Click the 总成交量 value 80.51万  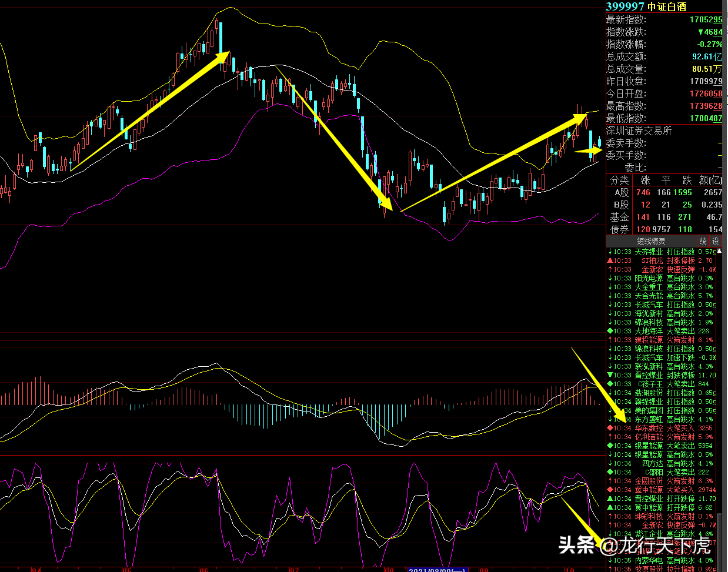tap(707, 69)
